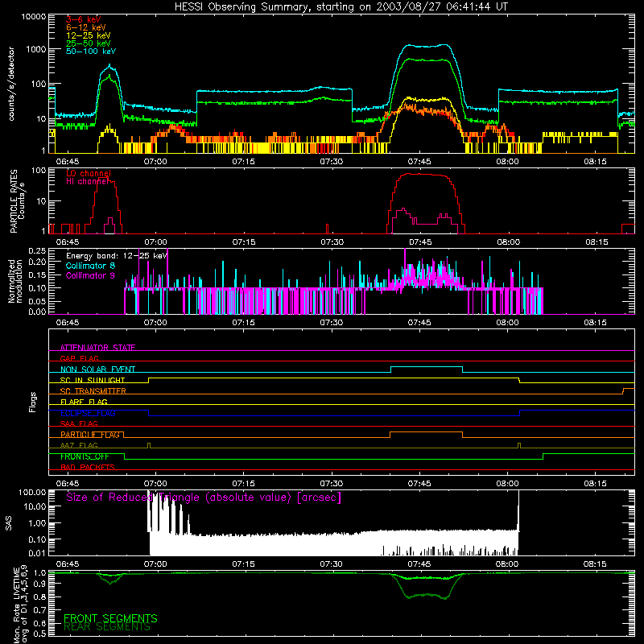Click the 0.5 tick on livetime plot
The image size is (644, 644).
pos(39,634)
